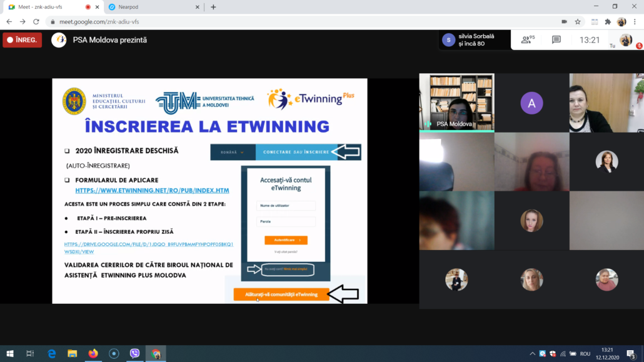
Task: Open the Româna language dropdown on slide
Action: 232,152
